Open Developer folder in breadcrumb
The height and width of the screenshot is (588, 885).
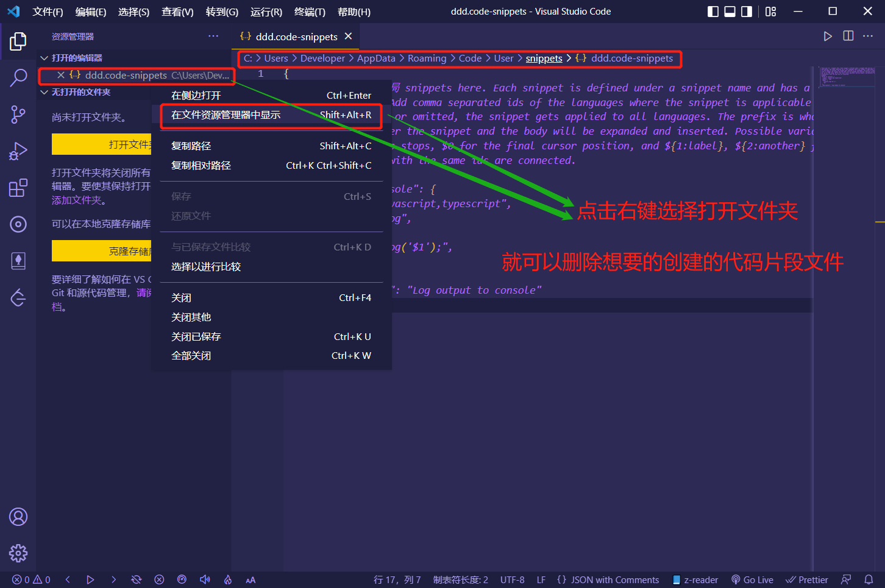point(322,58)
